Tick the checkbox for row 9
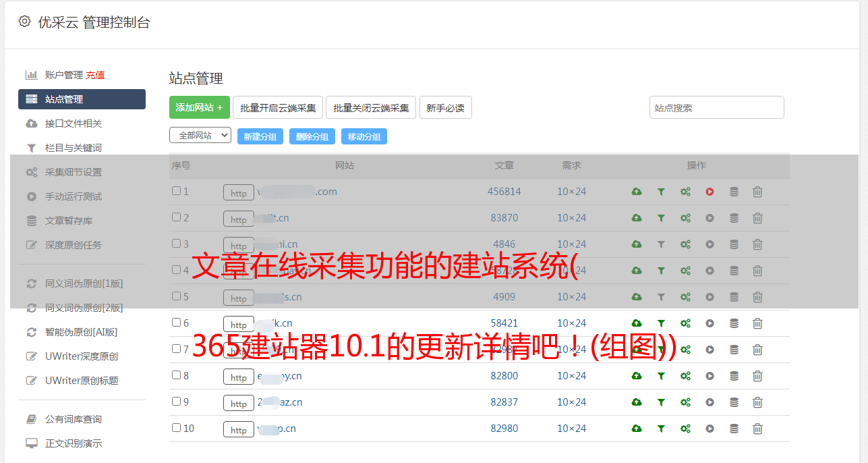Viewport: 868px width, 463px height. [x=176, y=402]
